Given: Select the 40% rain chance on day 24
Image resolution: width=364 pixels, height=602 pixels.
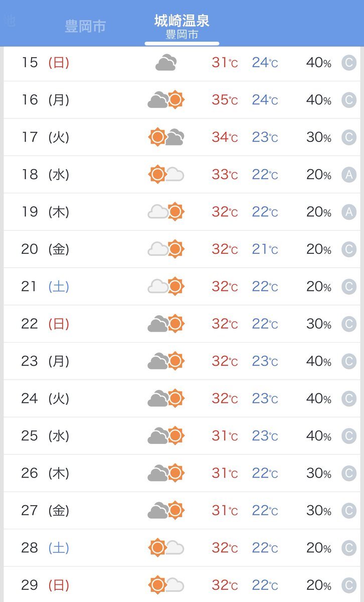Looking at the screenshot, I should [x=319, y=399].
